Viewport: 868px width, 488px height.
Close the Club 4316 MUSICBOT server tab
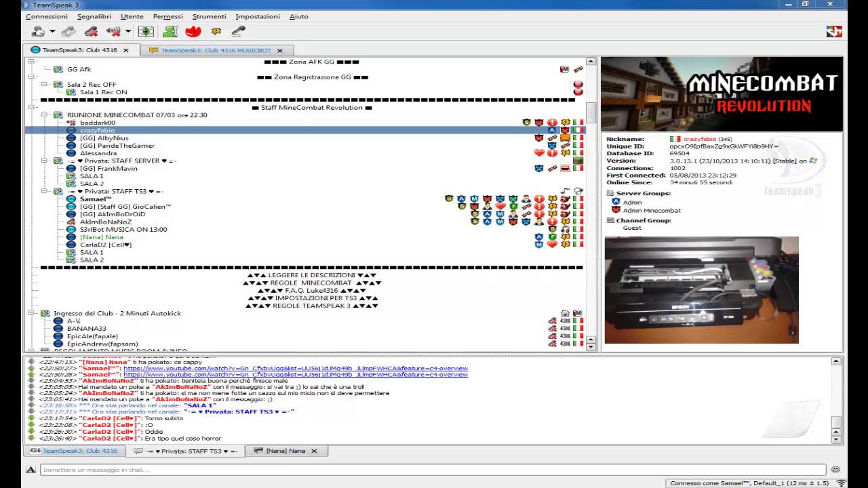tap(280, 50)
